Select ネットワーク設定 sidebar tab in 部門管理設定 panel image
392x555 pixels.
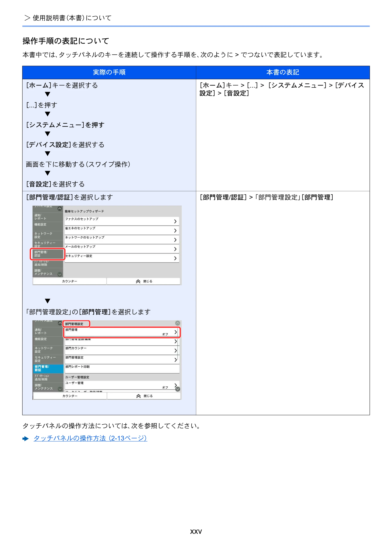pos(48,350)
